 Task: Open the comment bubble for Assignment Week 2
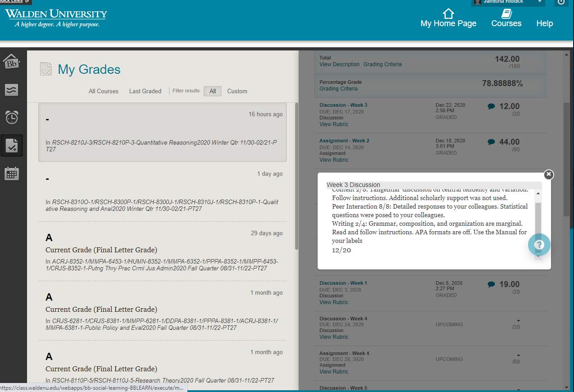(491, 142)
